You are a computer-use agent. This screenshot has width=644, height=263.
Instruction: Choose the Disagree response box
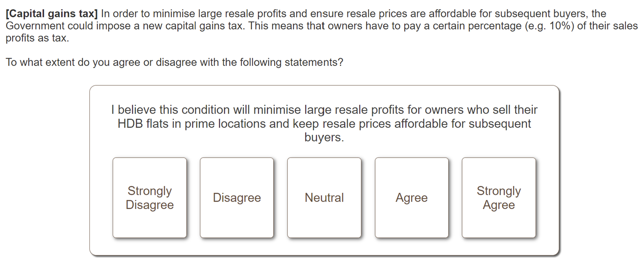pyautogui.click(x=237, y=197)
